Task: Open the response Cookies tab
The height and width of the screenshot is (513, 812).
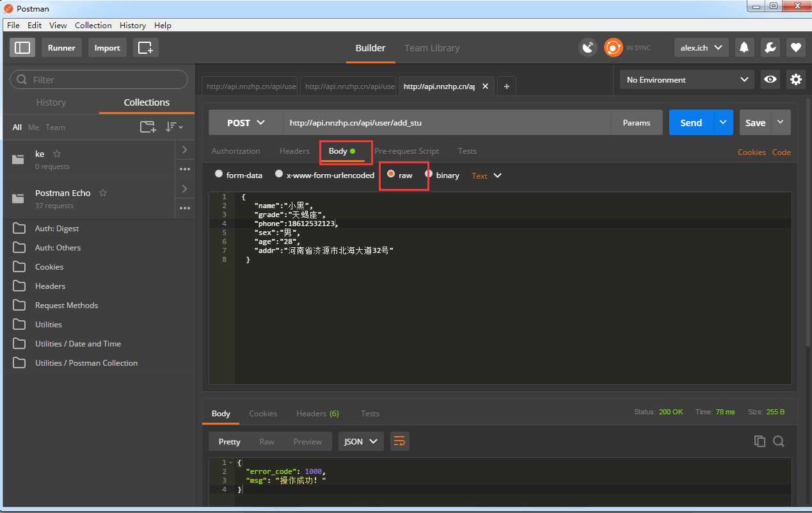Action: pyautogui.click(x=263, y=414)
